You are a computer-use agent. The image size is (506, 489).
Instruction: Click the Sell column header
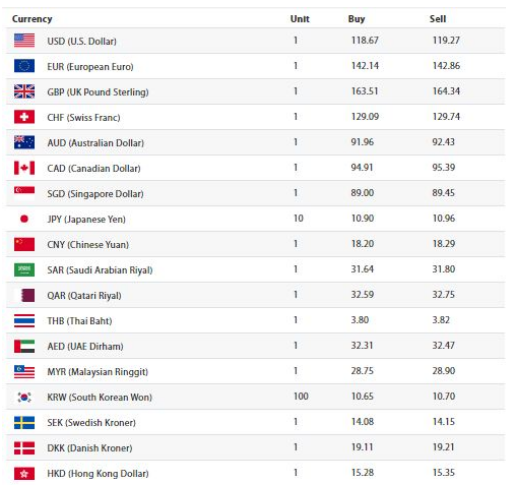coord(438,19)
